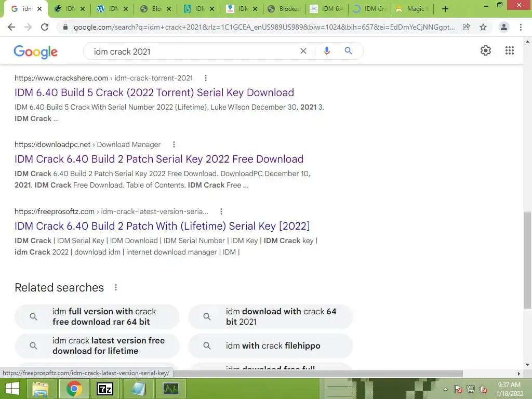The width and height of the screenshot is (532, 399).
Task: Close the WordPress IDM tab
Action: click(126, 9)
